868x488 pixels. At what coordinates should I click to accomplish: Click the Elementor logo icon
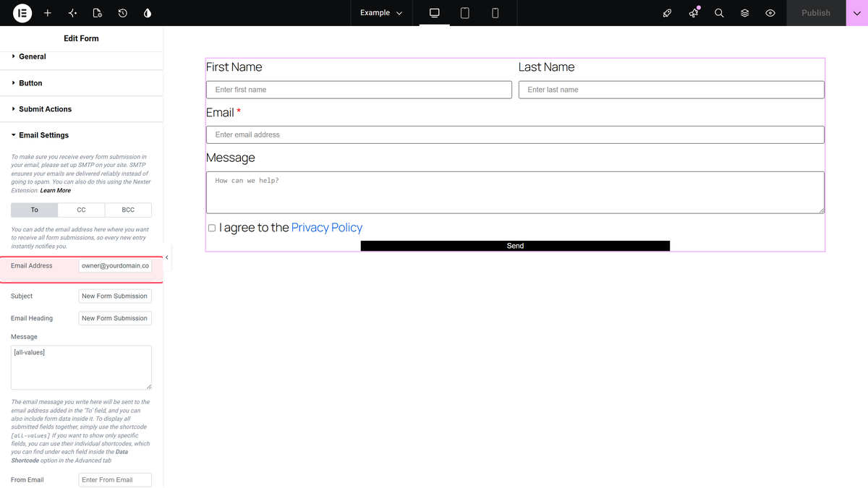coord(22,13)
